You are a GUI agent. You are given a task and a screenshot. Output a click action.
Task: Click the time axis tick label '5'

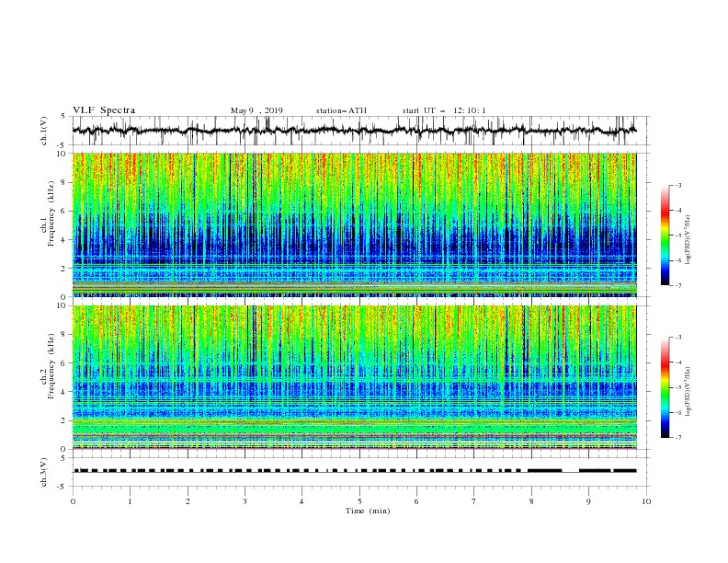click(x=359, y=501)
